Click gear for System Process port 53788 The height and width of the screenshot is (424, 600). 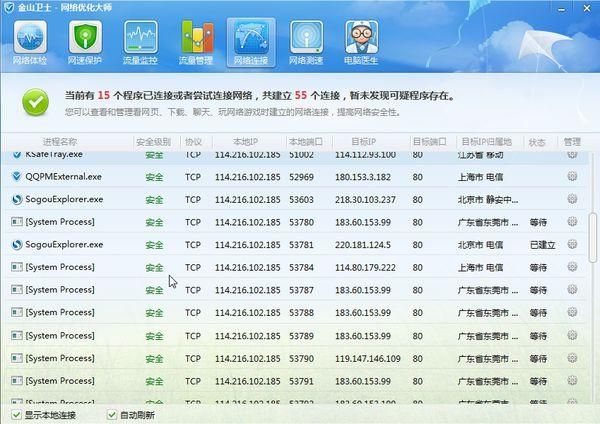click(x=572, y=312)
